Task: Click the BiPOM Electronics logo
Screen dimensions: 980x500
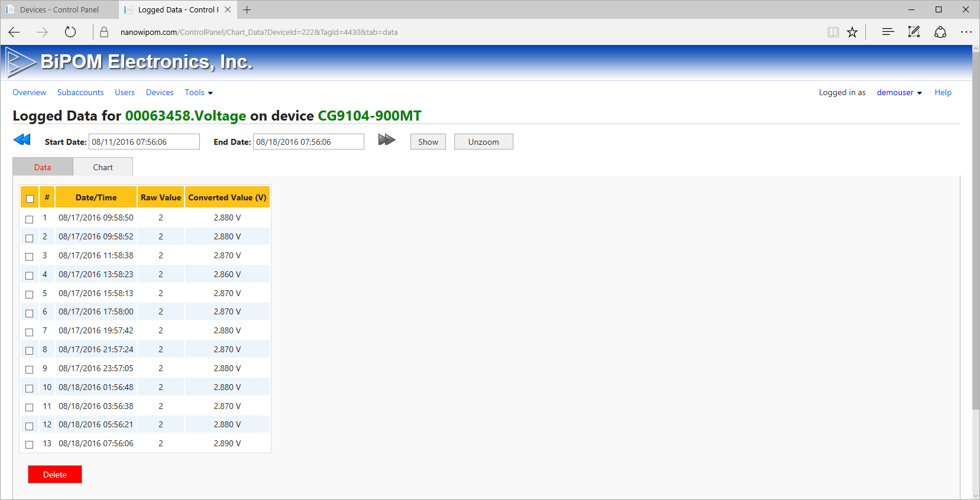Action: tap(130, 62)
